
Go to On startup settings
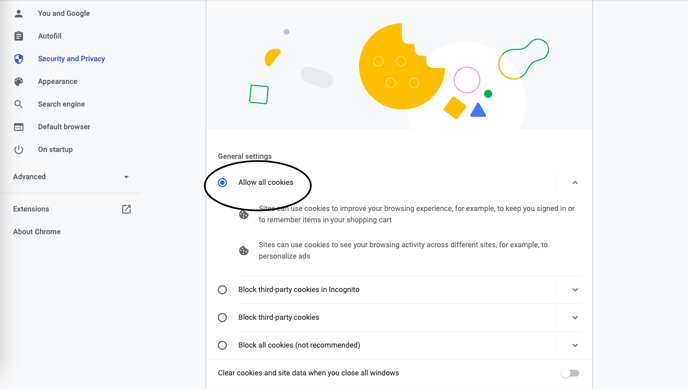55,150
